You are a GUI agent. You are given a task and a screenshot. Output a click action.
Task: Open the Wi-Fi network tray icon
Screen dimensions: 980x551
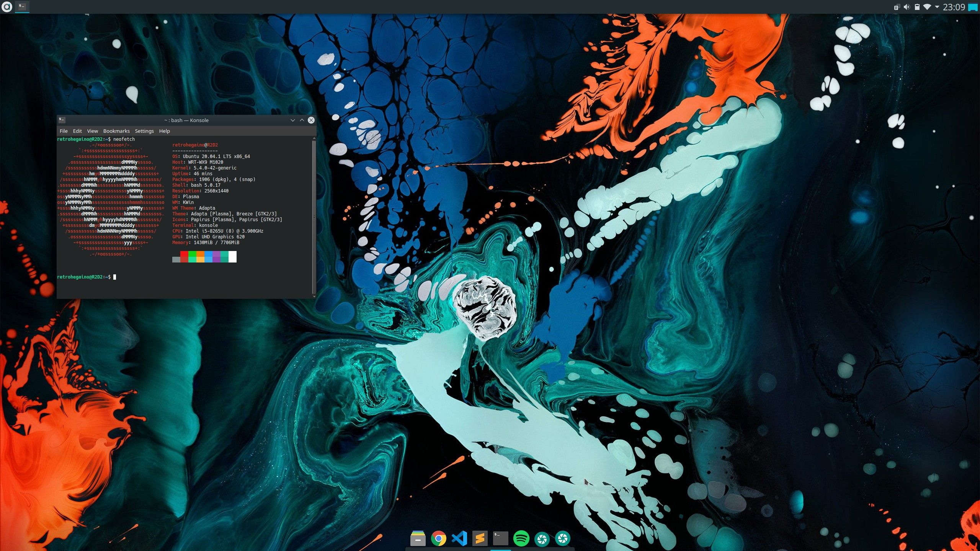(927, 7)
